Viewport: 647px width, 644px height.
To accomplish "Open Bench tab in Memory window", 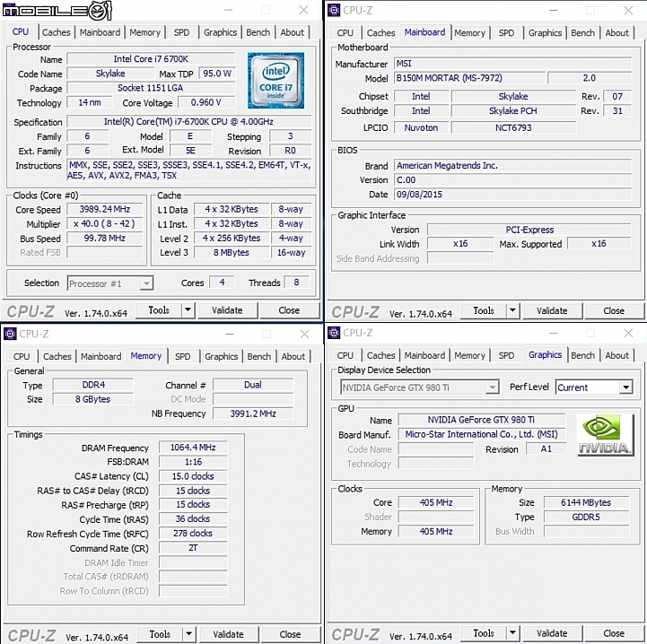I will point(259,356).
